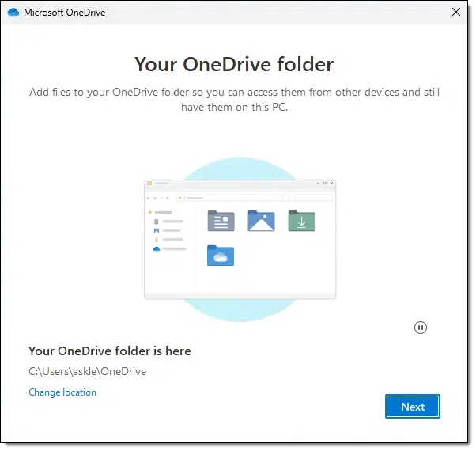The image size is (476, 451).
Task: Select the folder path C:\Users\askle\OneDrive
Action: tap(88, 371)
